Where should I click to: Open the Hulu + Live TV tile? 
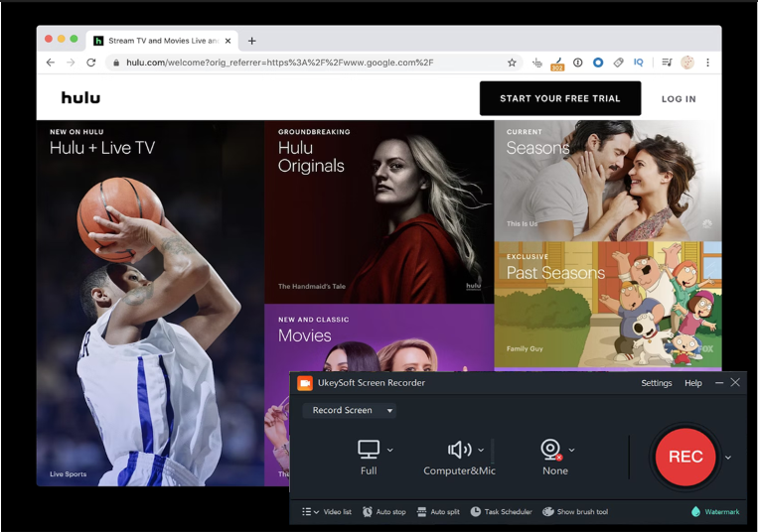[150, 303]
